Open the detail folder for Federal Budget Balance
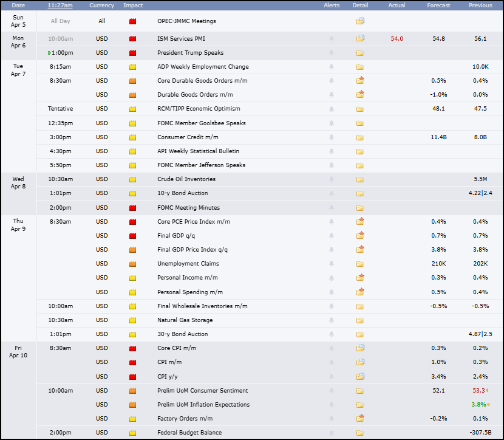This screenshot has height=440, width=504. 360,432
